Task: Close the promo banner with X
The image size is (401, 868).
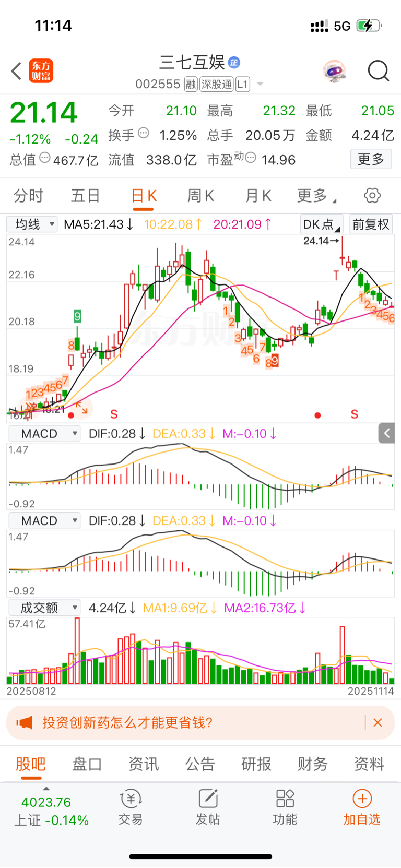Action: coord(378,723)
